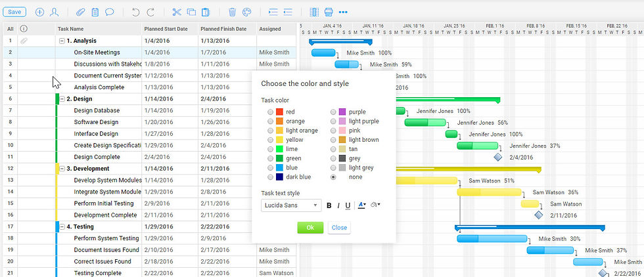
Task: Click the Design Complete milestone diamond
Action: 498,157
